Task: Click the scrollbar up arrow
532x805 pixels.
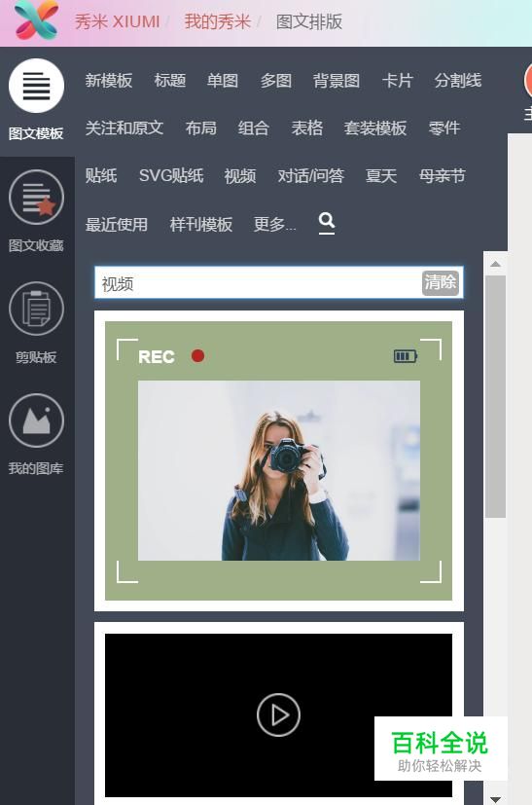Action: [x=495, y=264]
